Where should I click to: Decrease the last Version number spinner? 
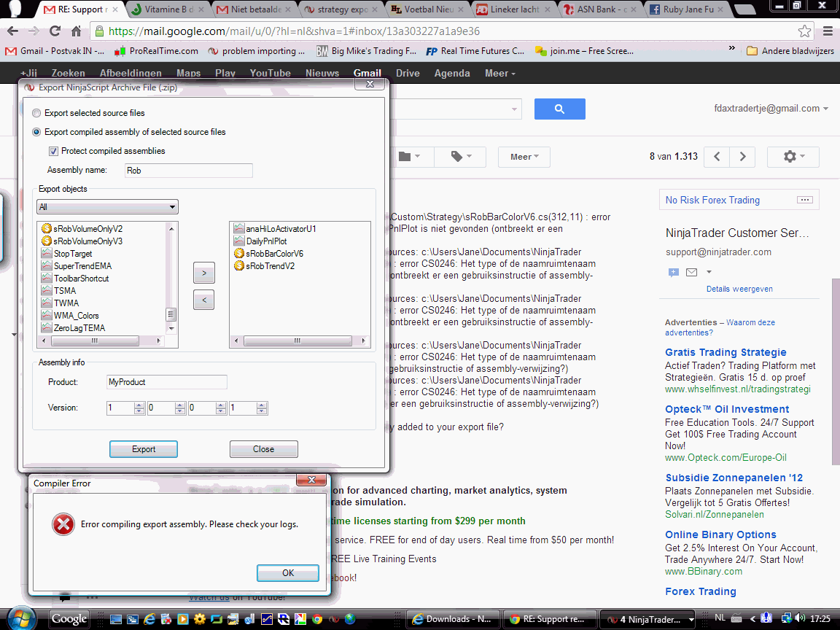[262, 411]
